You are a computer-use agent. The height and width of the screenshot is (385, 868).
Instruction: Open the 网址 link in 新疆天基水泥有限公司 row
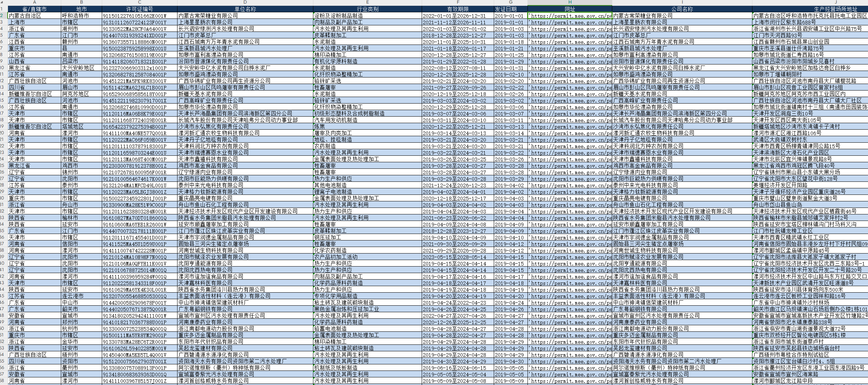[570, 94]
